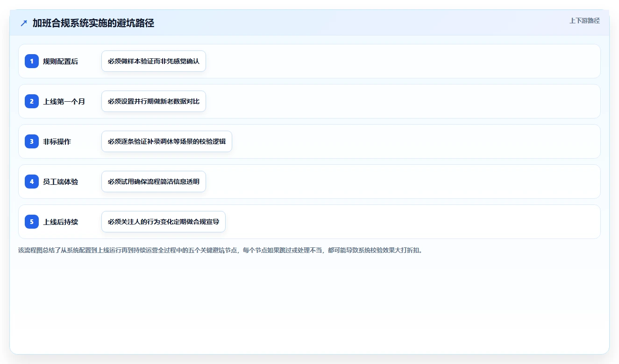Click the number 5 step badge
Image resolution: width=619 pixels, height=364 pixels.
(32, 222)
